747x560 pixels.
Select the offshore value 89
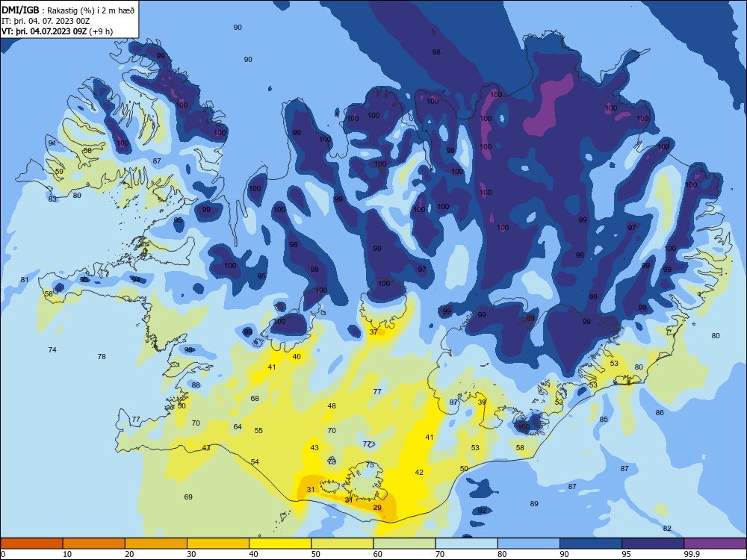click(534, 504)
